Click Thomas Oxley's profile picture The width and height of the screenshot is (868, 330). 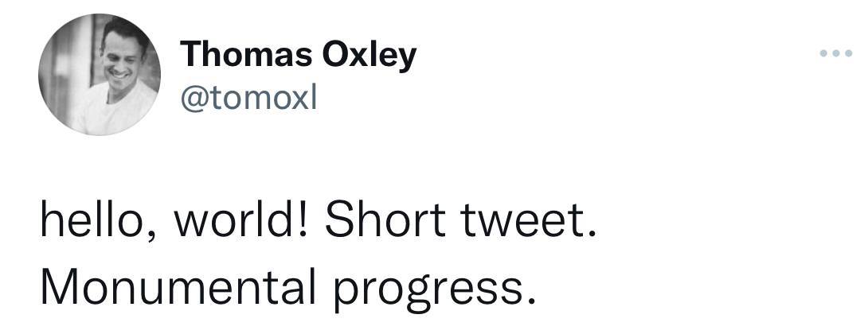coord(100,75)
